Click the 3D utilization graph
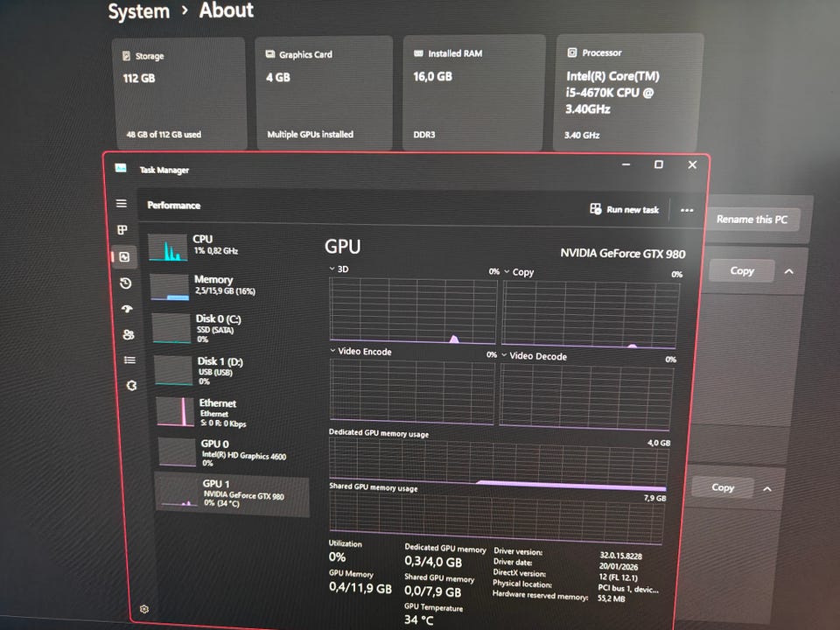Image resolution: width=840 pixels, height=630 pixels. [x=413, y=310]
